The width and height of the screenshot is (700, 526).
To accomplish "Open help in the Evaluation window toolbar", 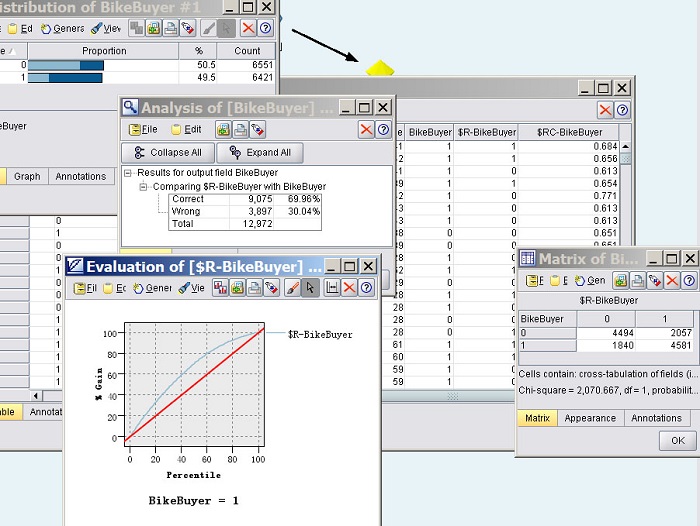I will [x=366, y=288].
